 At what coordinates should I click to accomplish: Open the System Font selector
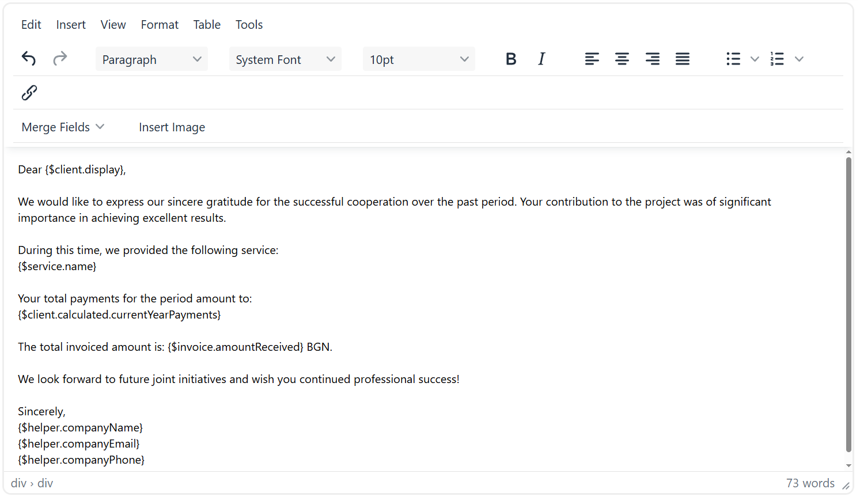pyautogui.click(x=285, y=58)
